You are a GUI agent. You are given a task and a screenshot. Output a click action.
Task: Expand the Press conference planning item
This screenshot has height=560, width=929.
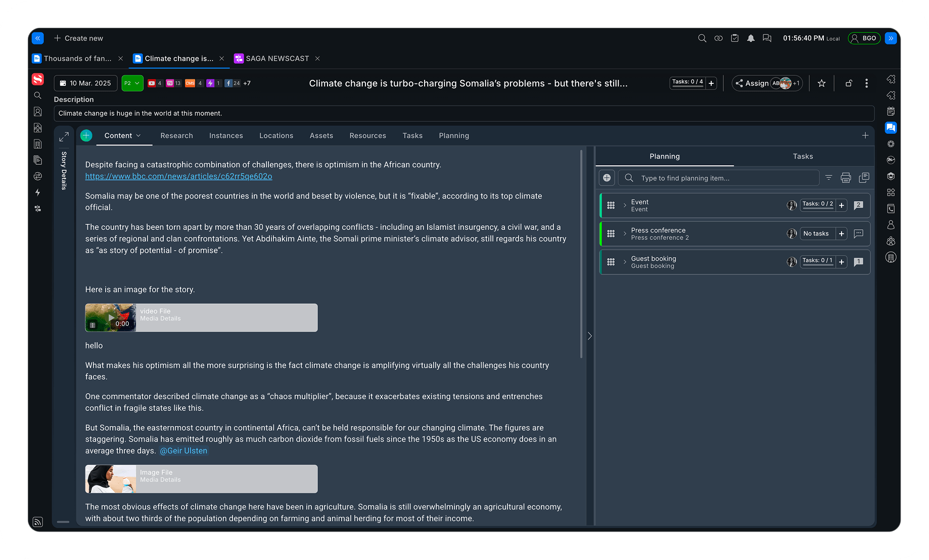click(625, 234)
